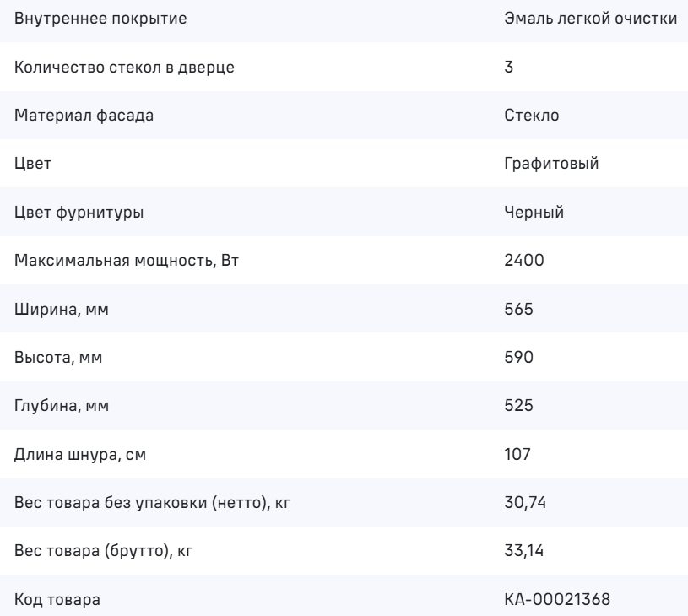Select the 'Эмаль легкой очистки' value
The height and width of the screenshot is (616, 688).
tap(590, 17)
